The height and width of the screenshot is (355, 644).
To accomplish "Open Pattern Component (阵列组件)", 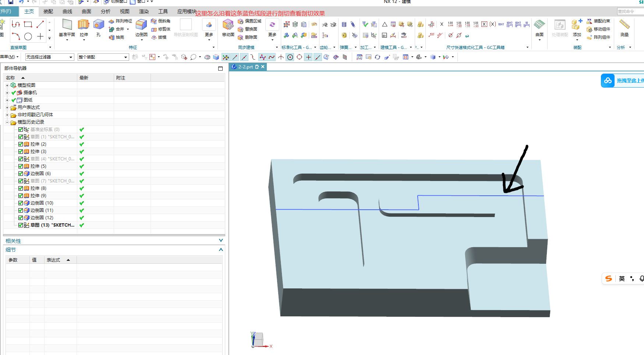I will (599, 37).
